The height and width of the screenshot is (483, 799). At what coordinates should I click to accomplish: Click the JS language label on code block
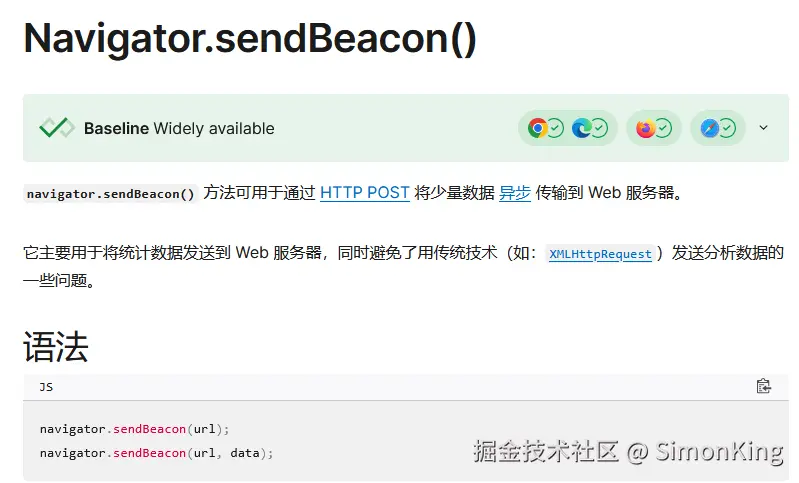click(x=46, y=387)
